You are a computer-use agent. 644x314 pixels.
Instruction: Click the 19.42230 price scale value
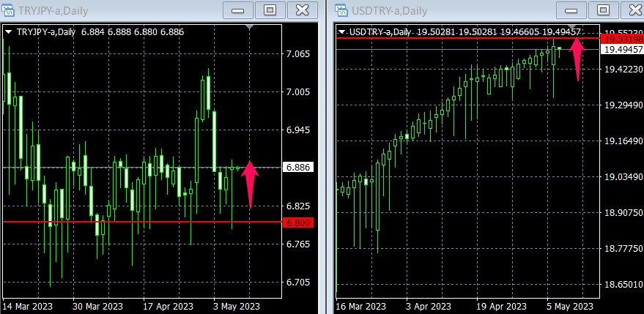[624, 70]
